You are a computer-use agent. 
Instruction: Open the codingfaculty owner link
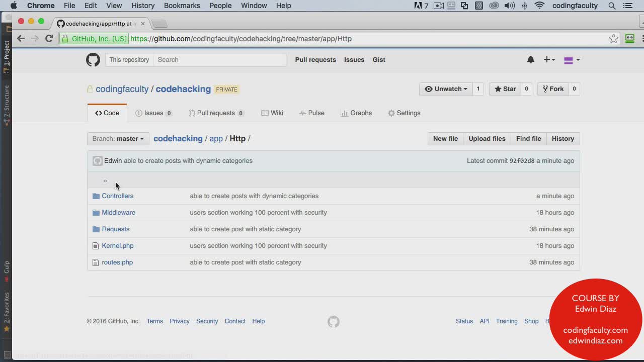tap(122, 89)
